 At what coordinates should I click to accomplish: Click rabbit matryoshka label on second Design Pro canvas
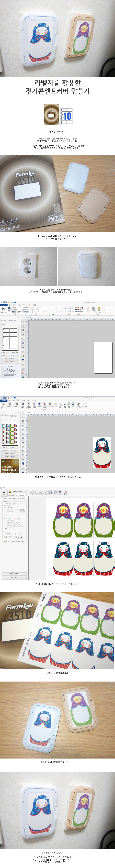(102, 453)
